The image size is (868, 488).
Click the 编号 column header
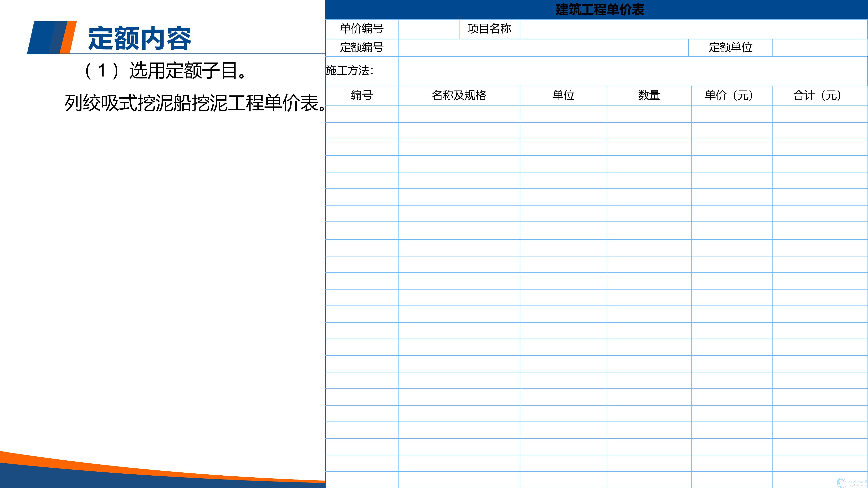(x=362, y=95)
